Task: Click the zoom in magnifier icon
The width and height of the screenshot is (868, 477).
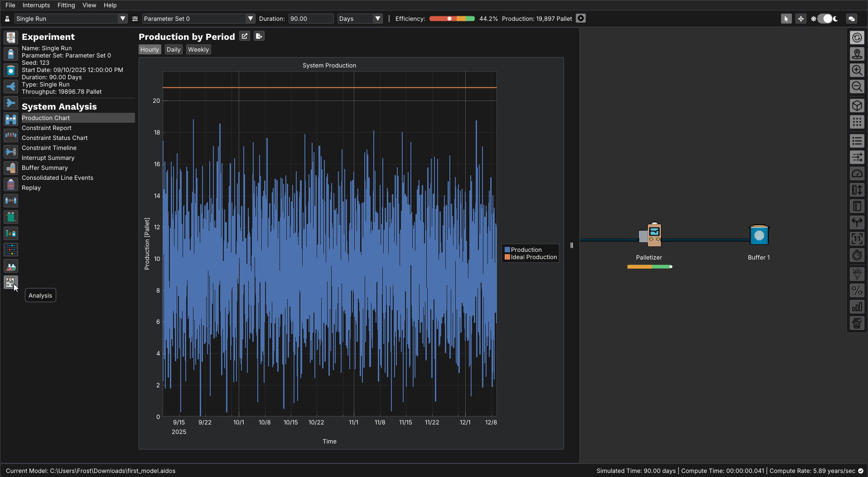Action: click(x=857, y=70)
